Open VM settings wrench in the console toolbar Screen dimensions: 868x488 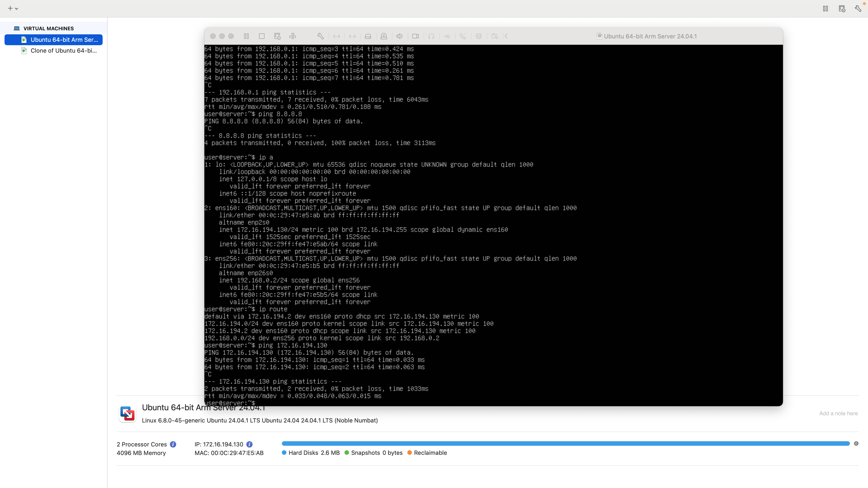(321, 36)
